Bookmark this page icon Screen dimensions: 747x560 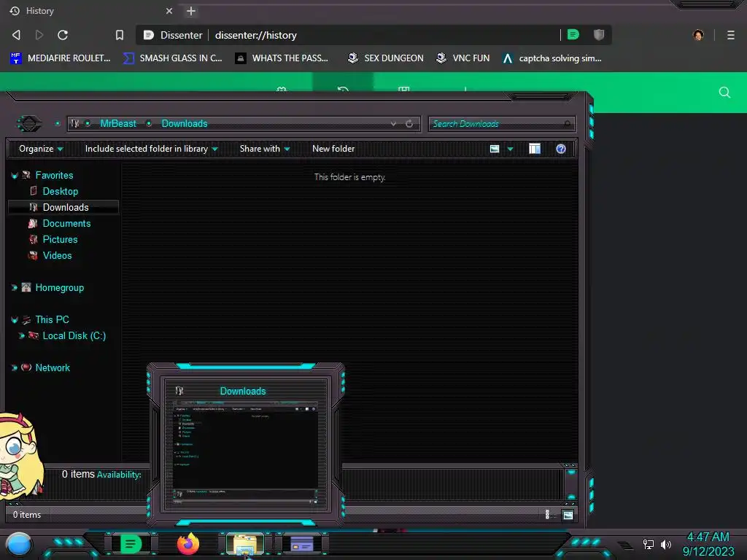pyautogui.click(x=120, y=35)
